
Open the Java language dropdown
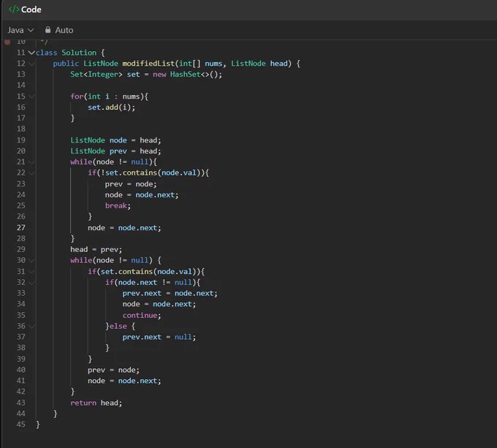click(20, 30)
